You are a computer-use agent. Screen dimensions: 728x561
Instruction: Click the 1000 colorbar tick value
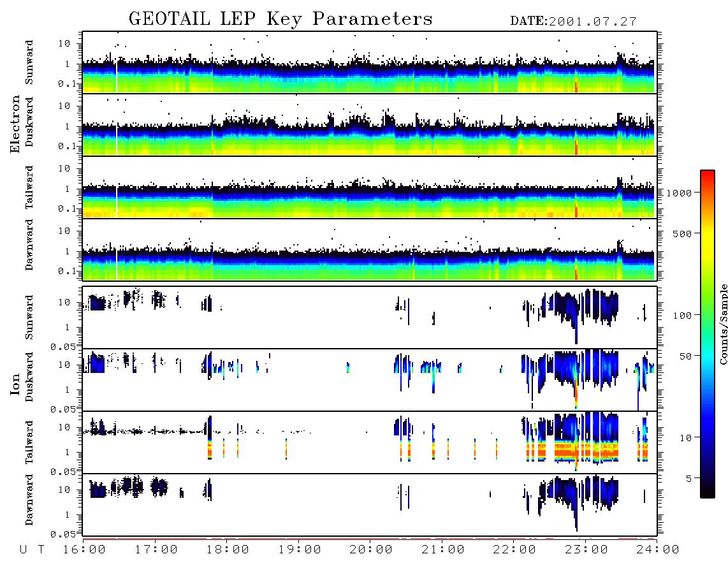coord(680,193)
